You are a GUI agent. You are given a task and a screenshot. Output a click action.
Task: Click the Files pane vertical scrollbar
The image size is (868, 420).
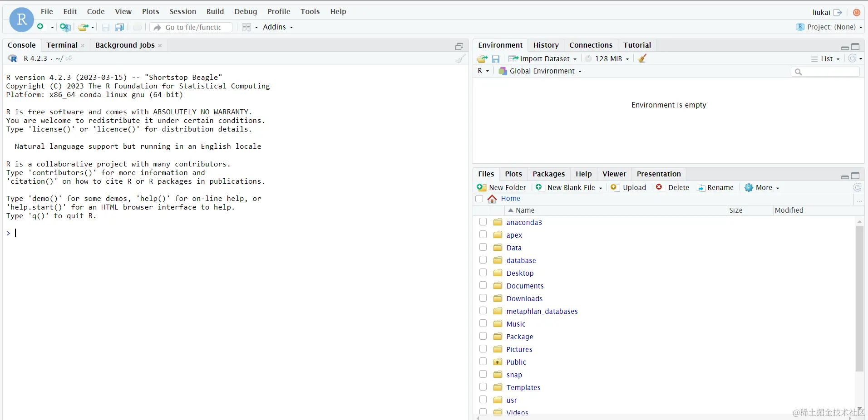(859, 299)
